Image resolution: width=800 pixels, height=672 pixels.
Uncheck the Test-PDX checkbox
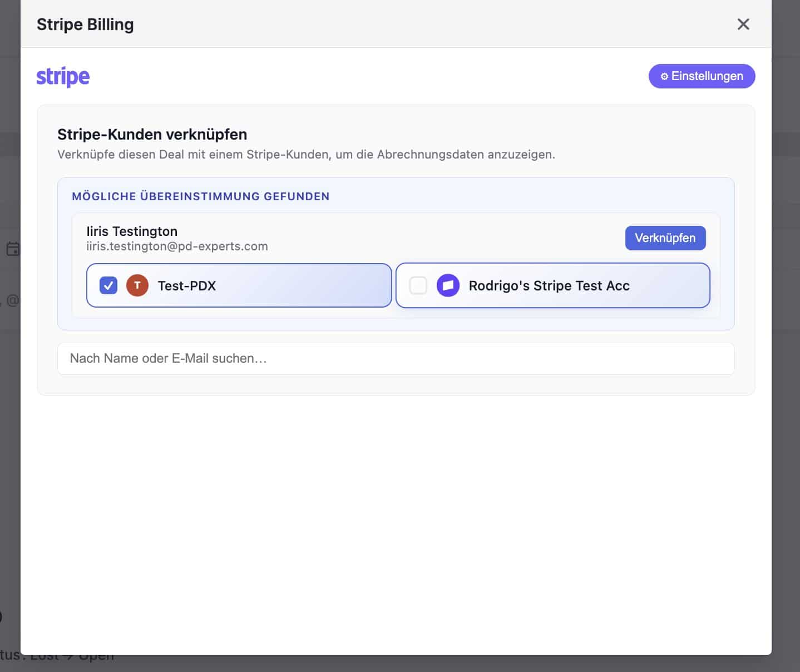108,285
